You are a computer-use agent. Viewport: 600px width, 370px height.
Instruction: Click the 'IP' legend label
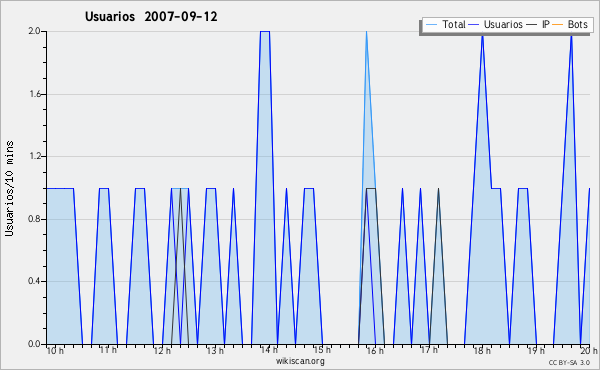pyautogui.click(x=546, y=24)
